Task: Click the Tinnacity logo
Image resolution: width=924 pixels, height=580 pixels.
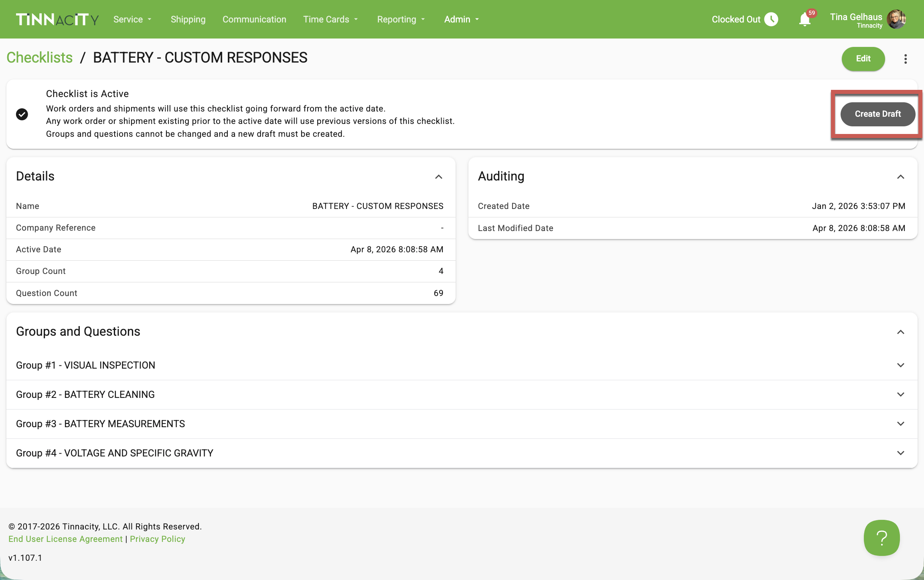Action: (x=57, y=19)
